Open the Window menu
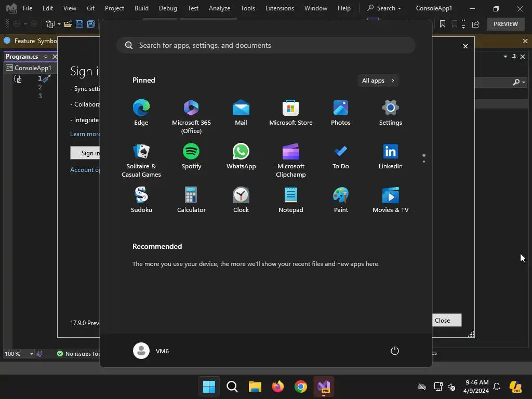The width and height of the screenshot is (532, 399). (315, 8)
